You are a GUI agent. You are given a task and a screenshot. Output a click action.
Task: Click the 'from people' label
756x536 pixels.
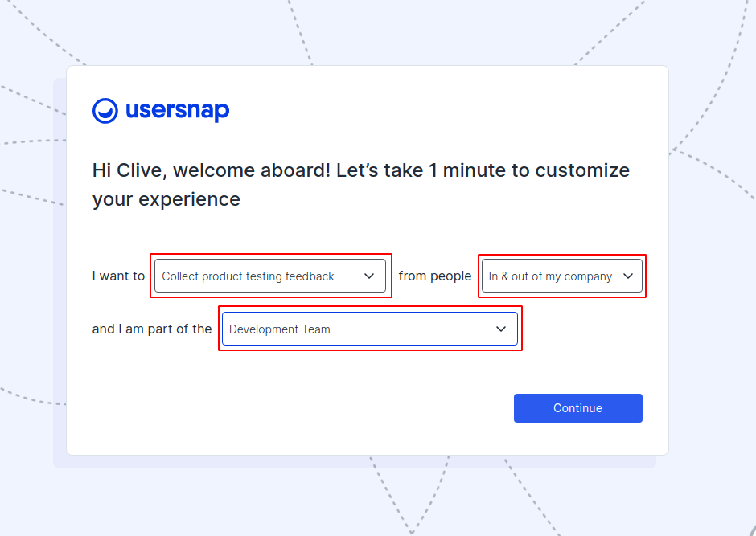coord(434,276)
